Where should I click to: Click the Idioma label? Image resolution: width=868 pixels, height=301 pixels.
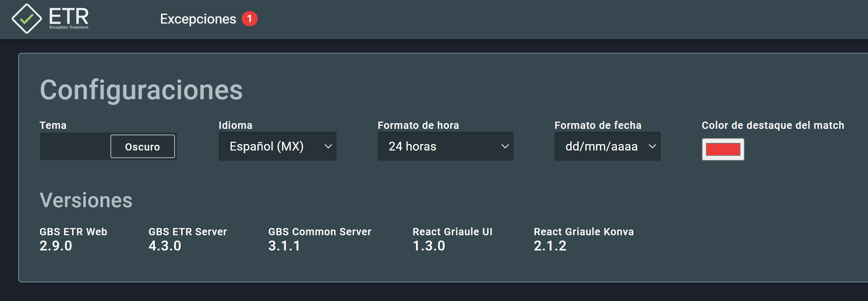click(235, 125)
